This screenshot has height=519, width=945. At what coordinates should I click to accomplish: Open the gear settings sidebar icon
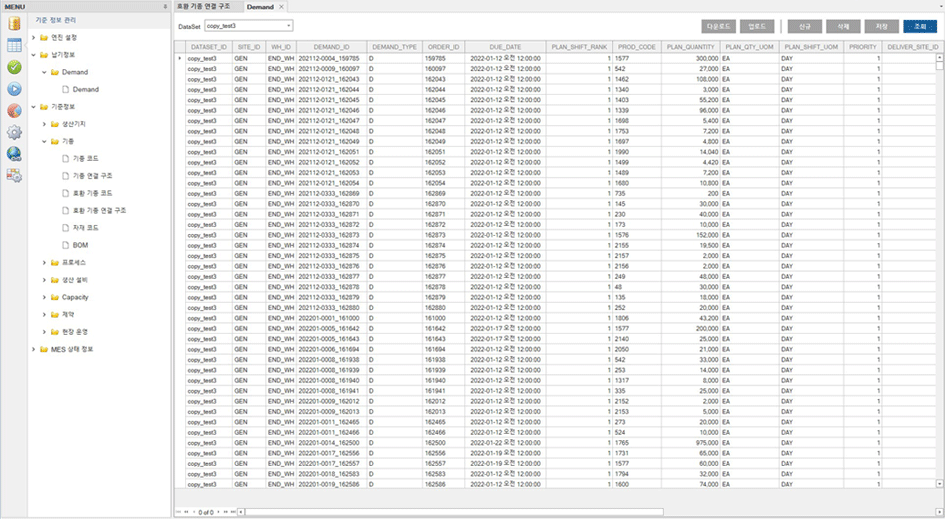click(14, 132)
